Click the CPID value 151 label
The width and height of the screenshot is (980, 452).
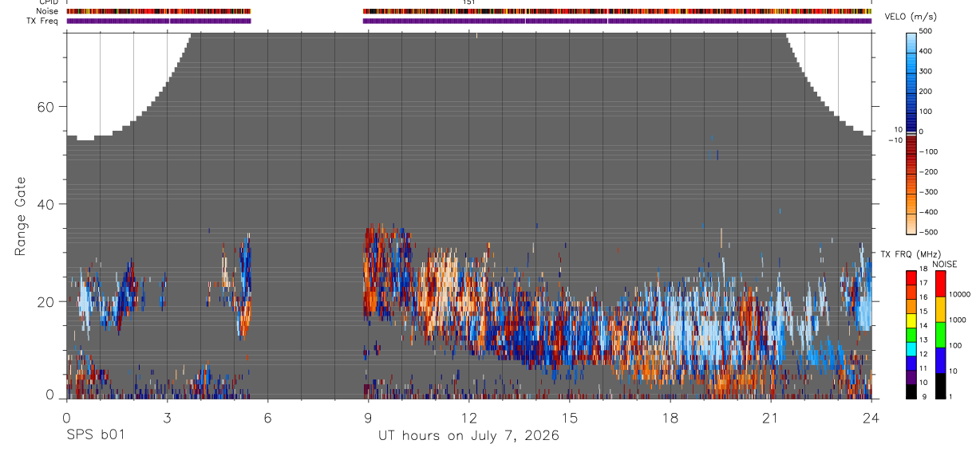(468, 2)
